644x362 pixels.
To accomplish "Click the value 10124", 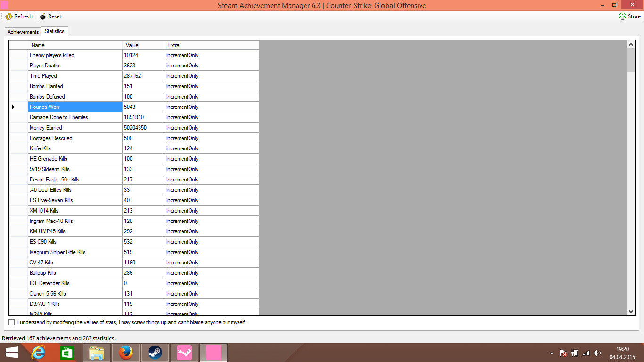I will point(144,55).
